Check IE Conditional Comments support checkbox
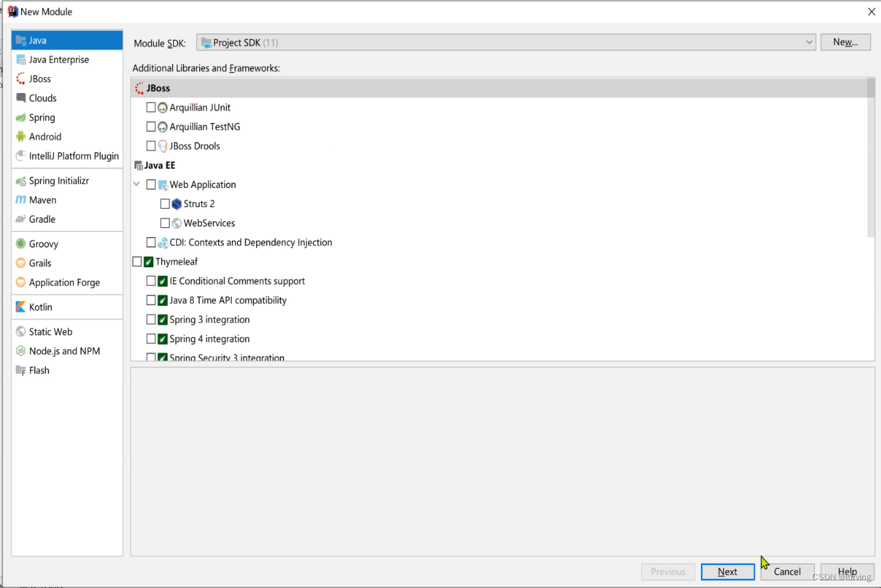This screenshot has height=588, width=881. [151, 281]
